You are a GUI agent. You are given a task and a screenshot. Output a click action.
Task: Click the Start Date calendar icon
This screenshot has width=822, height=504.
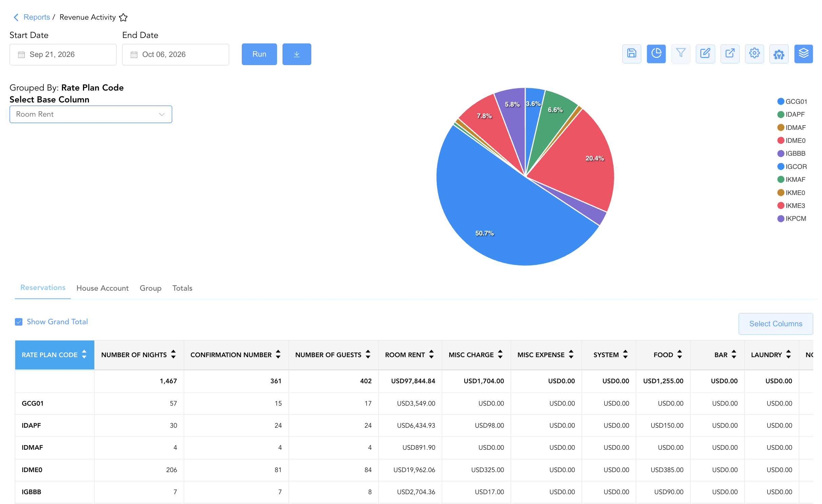point(21,55)
